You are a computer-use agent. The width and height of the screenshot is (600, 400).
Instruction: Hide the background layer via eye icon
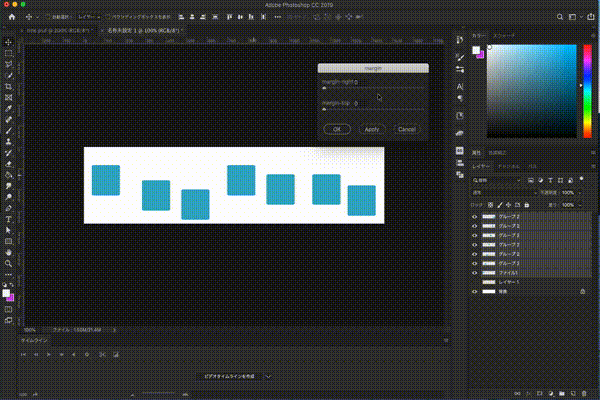pyautogui.click(x=475, y=291)
